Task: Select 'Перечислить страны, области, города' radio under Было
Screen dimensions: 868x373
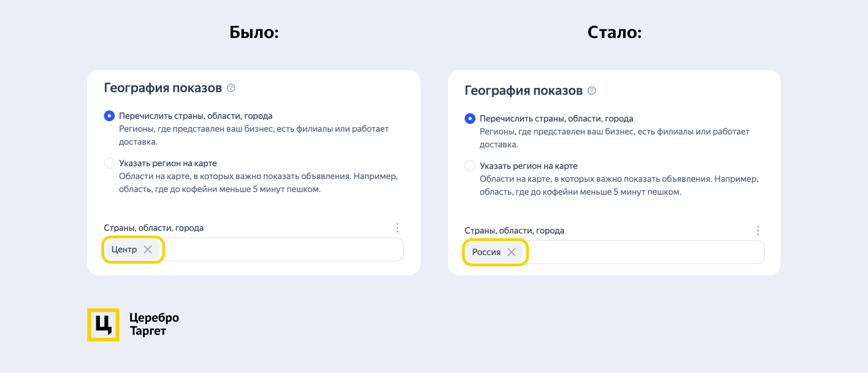Action: pos(109,116)
